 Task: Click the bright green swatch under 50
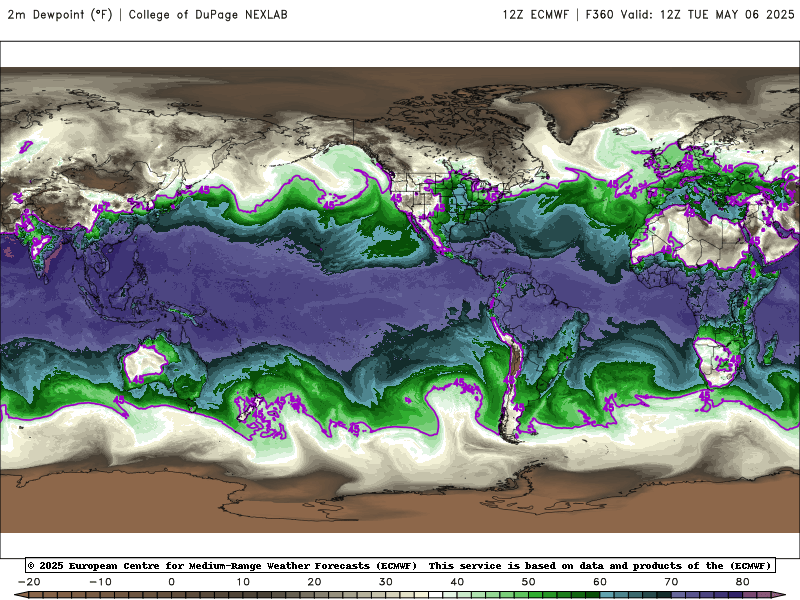point(536,595)
